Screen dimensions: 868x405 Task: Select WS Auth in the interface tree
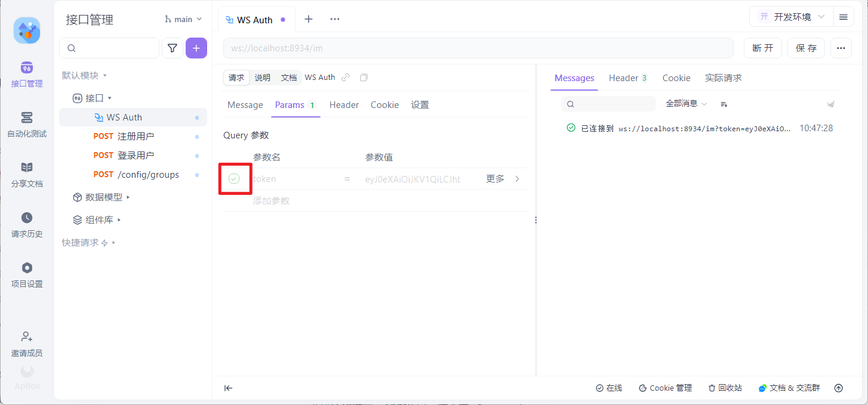click(133, 117)
